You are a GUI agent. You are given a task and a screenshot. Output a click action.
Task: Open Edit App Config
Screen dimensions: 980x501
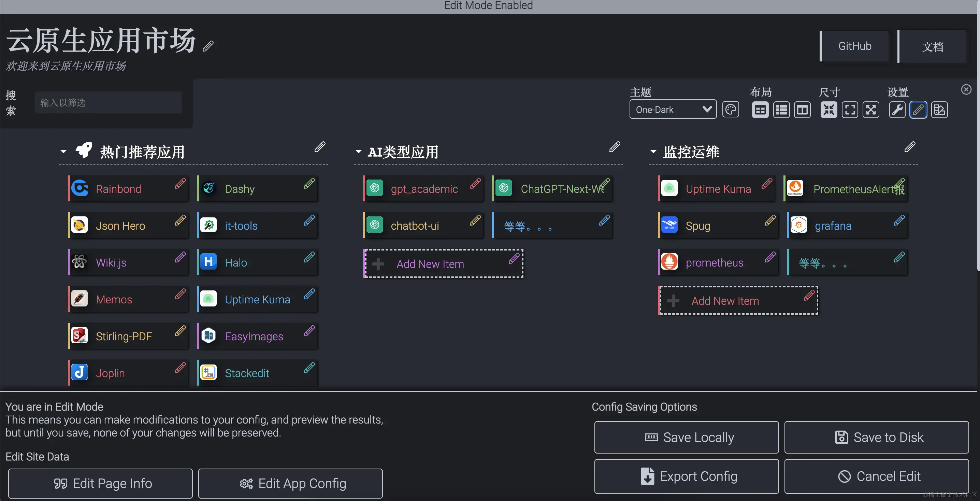(x=290, y=483)
